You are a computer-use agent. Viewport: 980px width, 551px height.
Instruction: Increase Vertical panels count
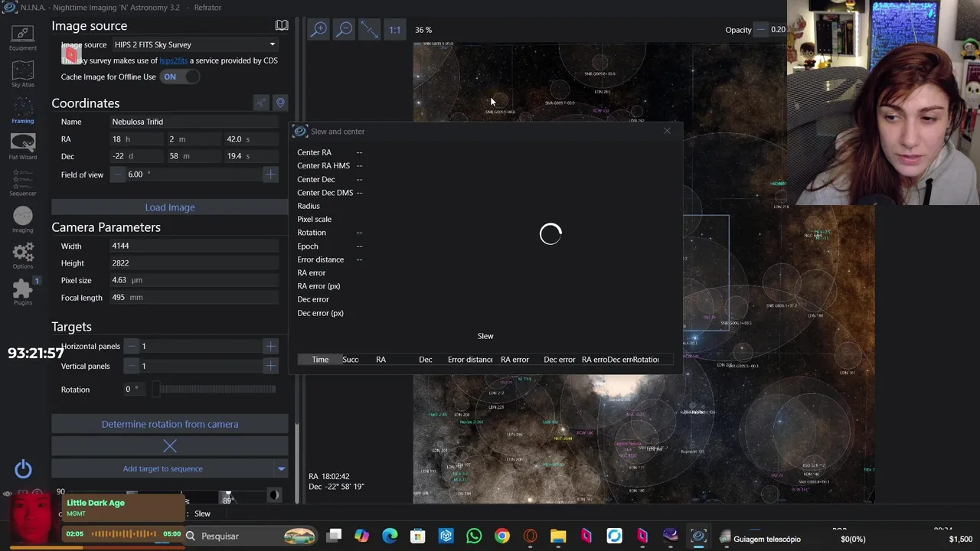tap(270, 366)
